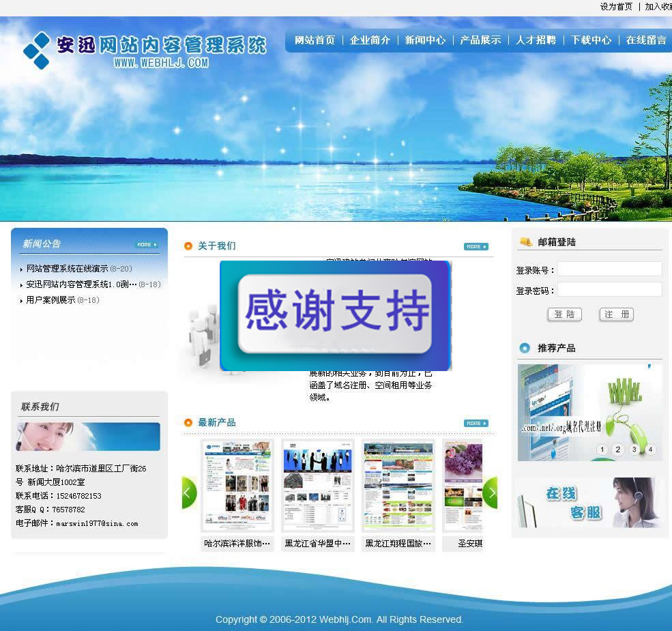Open MORE beside 最新产品 heading
Viewport: 672px width, 631px height.
[476, 423]
